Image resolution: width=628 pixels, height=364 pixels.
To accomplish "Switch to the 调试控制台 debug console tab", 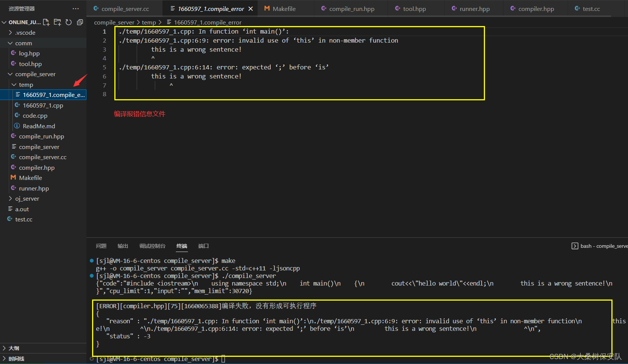I will point(152,246).
